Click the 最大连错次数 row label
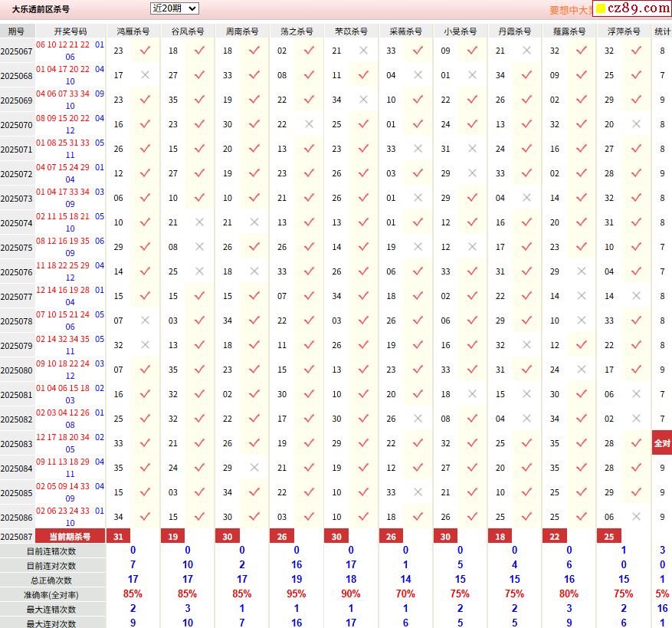Screen dimensions: 672x628 (x=51, y=610)
